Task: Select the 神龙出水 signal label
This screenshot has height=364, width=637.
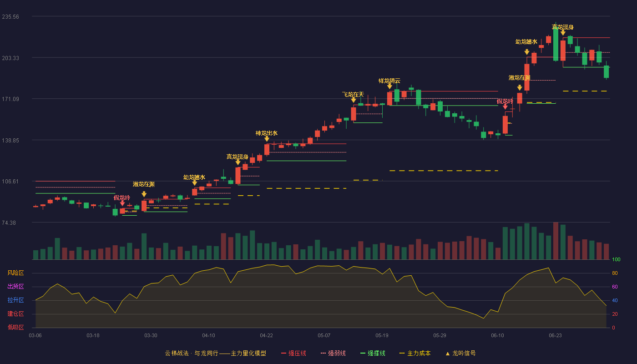Action: (267, 133)
